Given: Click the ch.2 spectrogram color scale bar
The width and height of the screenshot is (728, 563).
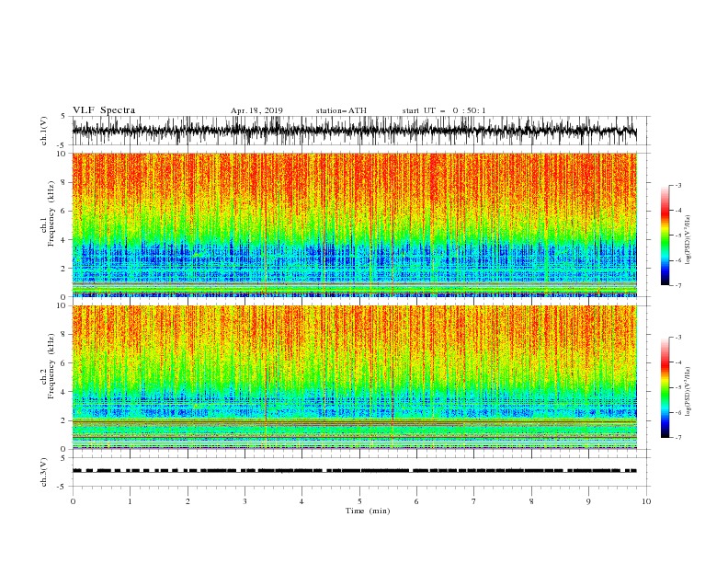Looking at the screenshot, I should (665, 387).
